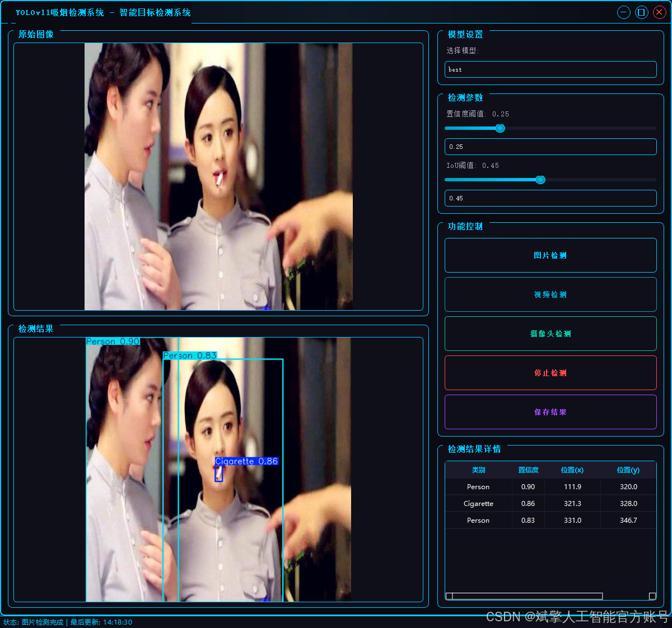Maximize the application window
Viewport: 672px width, 628px height.
(641, 12)
